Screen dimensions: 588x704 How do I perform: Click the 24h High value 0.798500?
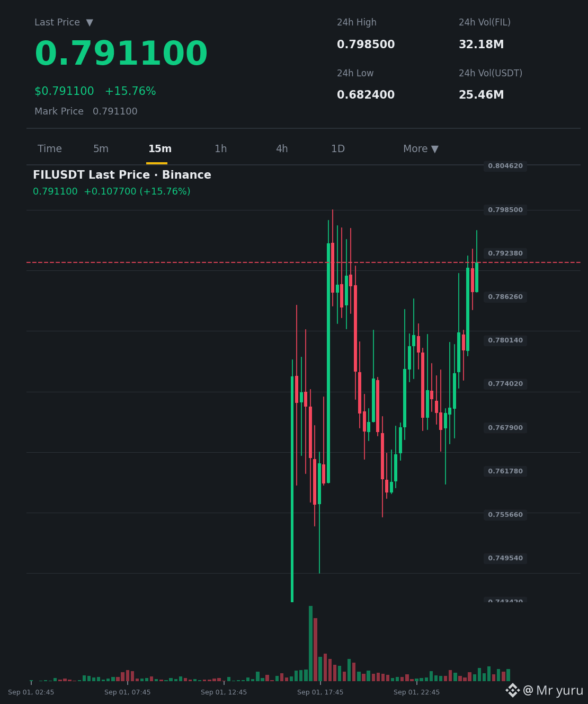[366, 45]
